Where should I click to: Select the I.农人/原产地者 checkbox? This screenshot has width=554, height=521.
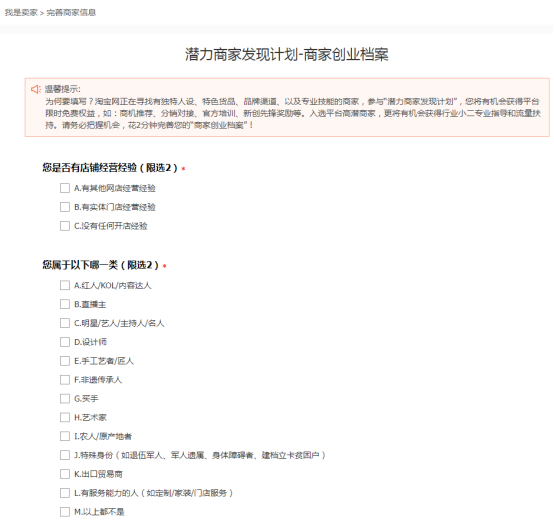65,436
